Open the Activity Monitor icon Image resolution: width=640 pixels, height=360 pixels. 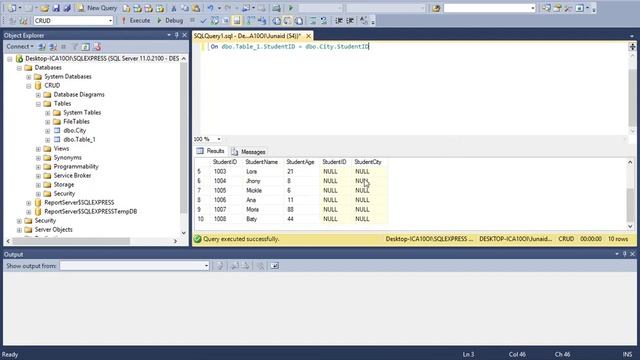[x=276, y=8]
